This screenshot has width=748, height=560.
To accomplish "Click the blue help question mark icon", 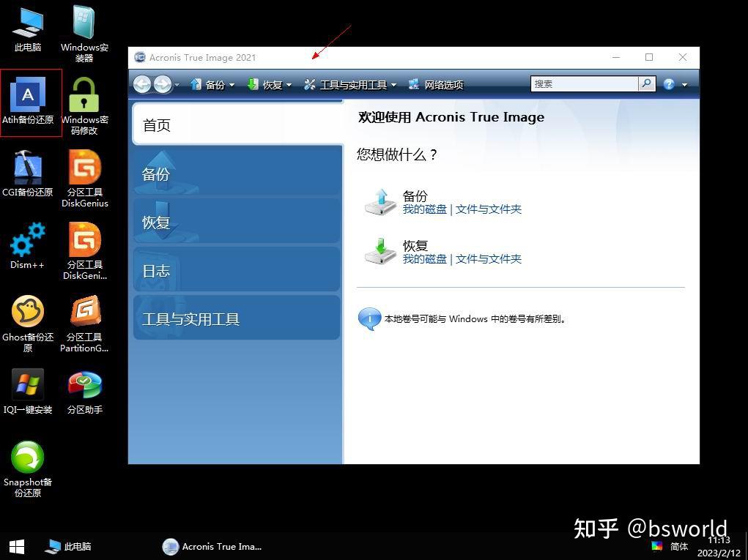I will tap(669, 84).
